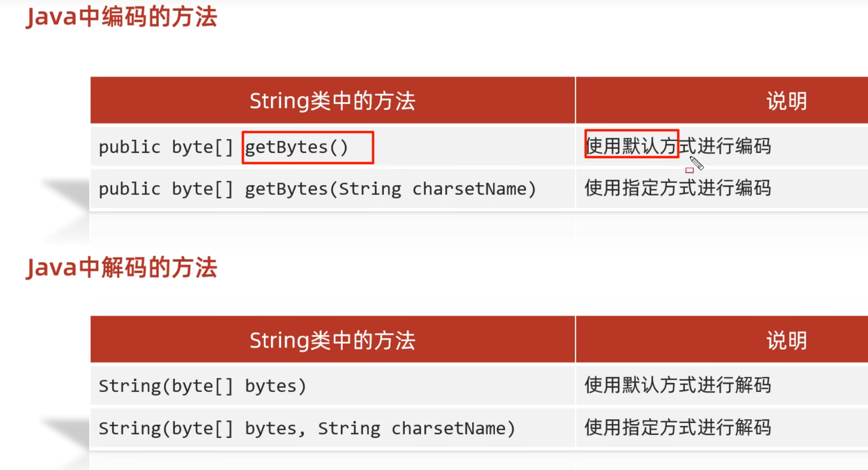
Task: Click the small red rectangle marker
Action: tap(689, 170)
